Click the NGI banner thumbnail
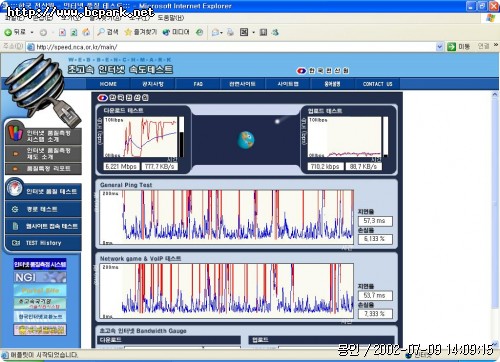 (x=40, y=277)
